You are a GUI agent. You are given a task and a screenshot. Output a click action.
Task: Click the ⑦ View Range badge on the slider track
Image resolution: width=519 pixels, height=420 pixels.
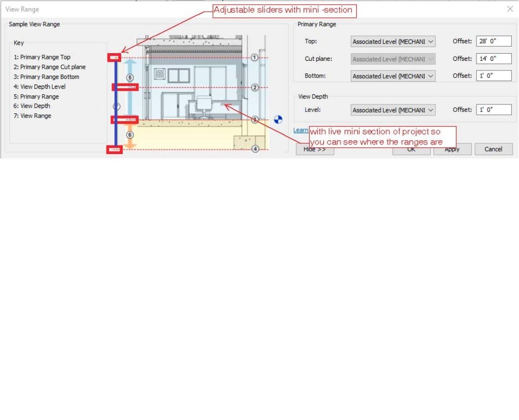pyautogui.click(x=116, y=106)
